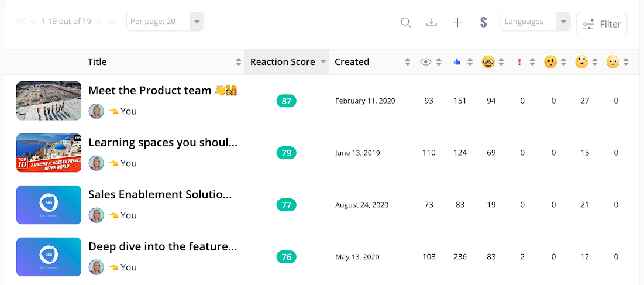Click likes count 151
Screen dimensions: 644x285
pos(460,101)
